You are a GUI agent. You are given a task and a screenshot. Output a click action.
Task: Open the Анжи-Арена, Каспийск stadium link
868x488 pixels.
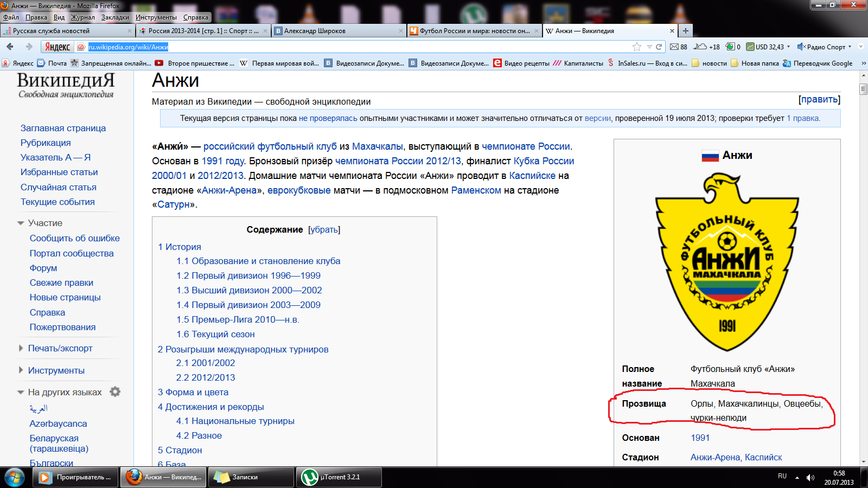[x=736, y=457]
